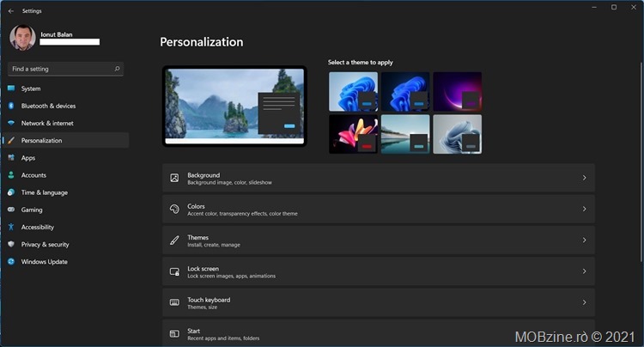Viewport: 644px width, 347px height.
Task: Click the Find a setting search field
Action: [x=66, y=69]
